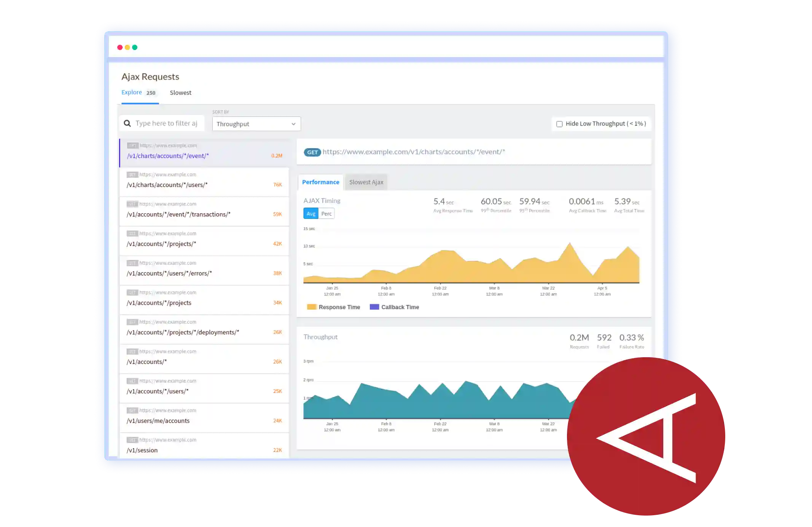
Task: Click the 0.2M Requests value
Action: 579,338
